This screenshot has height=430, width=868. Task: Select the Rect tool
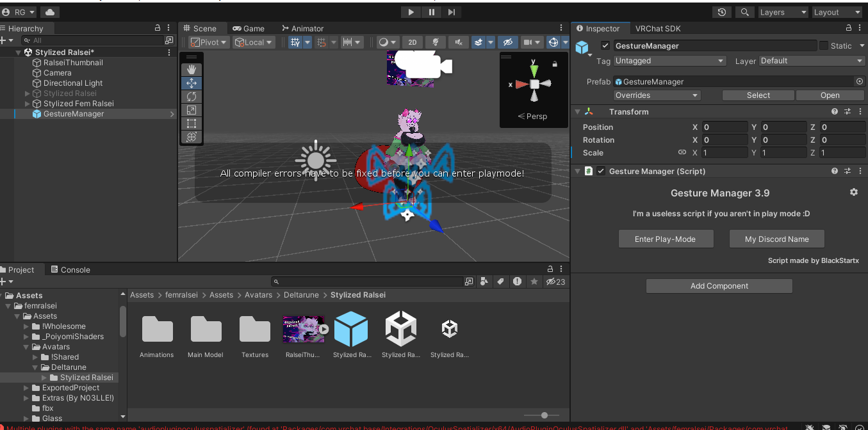(x=191, y=123)
